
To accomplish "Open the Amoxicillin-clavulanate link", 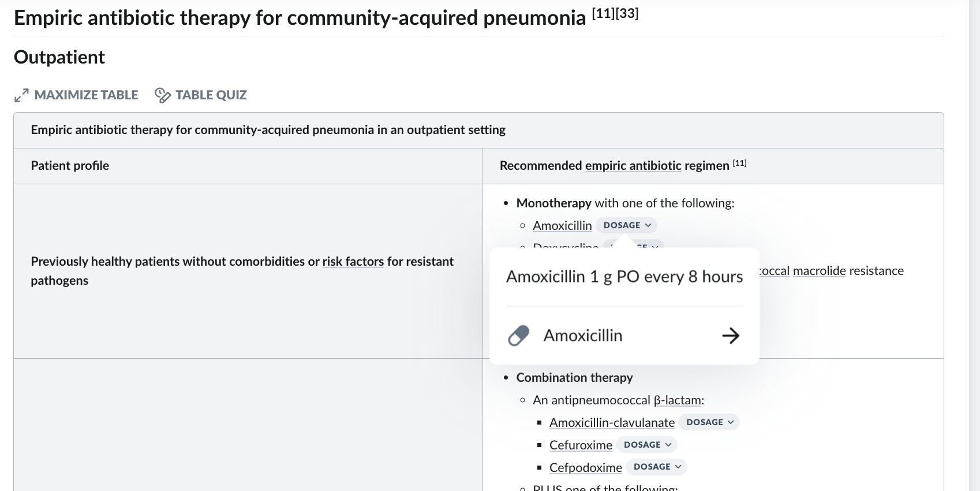I will 612,422.
